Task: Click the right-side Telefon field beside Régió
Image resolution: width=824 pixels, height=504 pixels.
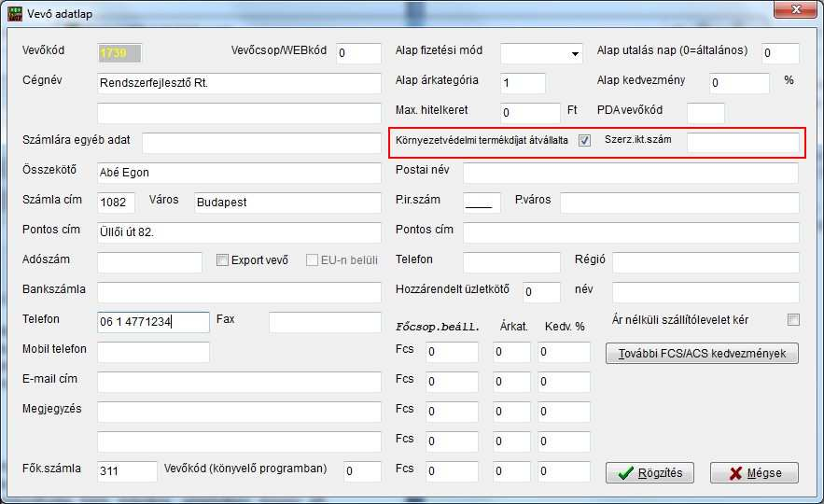Action: click(x=511, y=262)
